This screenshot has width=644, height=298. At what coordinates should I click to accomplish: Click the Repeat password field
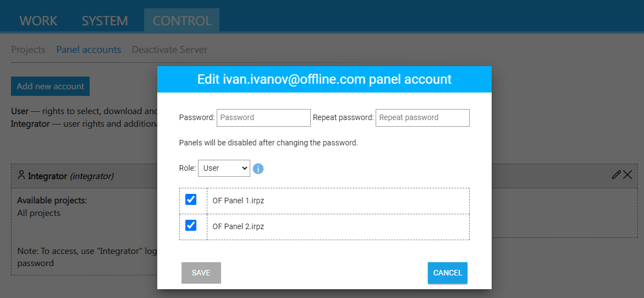422,117
